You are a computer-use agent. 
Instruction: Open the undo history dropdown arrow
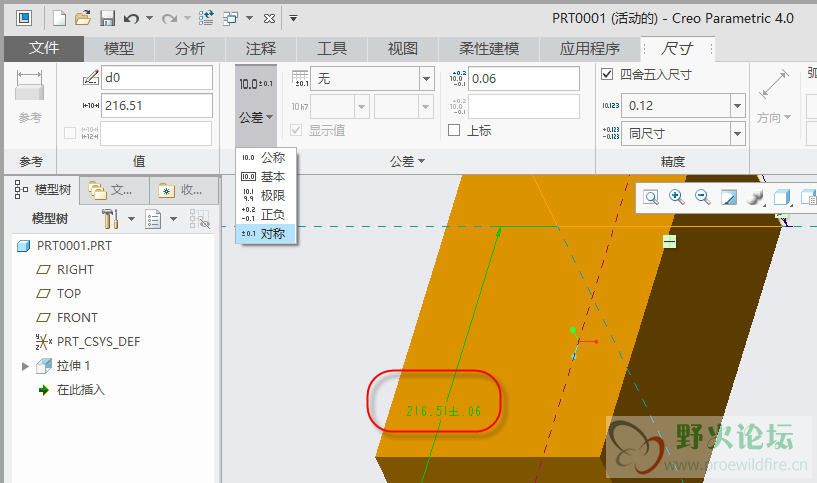(x=149, y=18)
